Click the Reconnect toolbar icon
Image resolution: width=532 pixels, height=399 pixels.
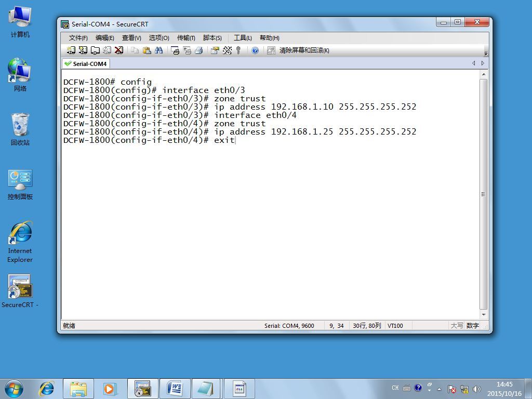pyautogui.click(x=107, y=50)
